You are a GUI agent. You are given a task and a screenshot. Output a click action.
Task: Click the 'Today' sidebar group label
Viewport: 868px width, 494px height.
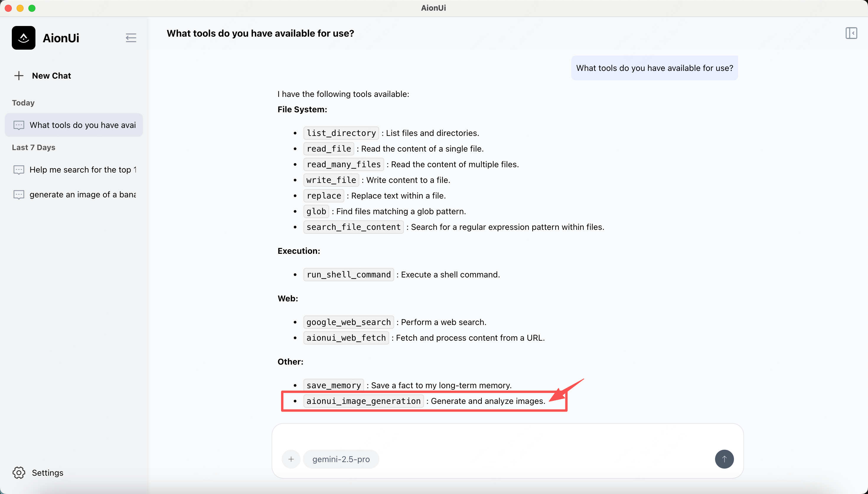23,103
